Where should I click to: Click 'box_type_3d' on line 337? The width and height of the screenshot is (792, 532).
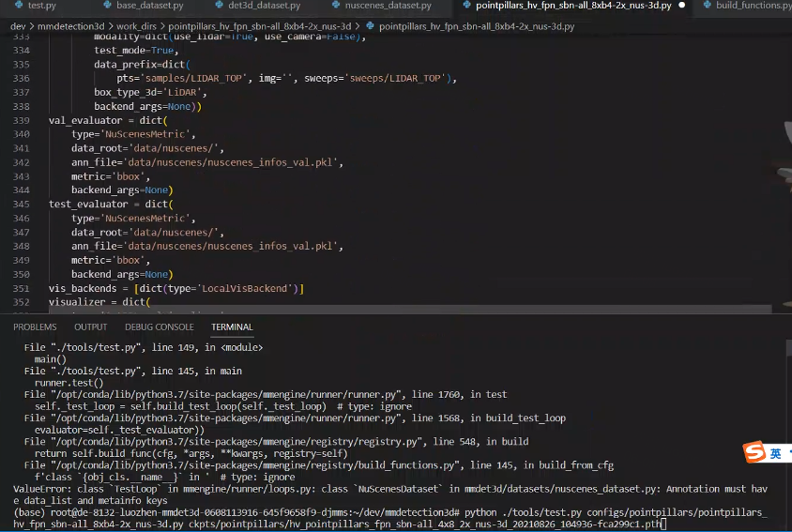[125, 93]
